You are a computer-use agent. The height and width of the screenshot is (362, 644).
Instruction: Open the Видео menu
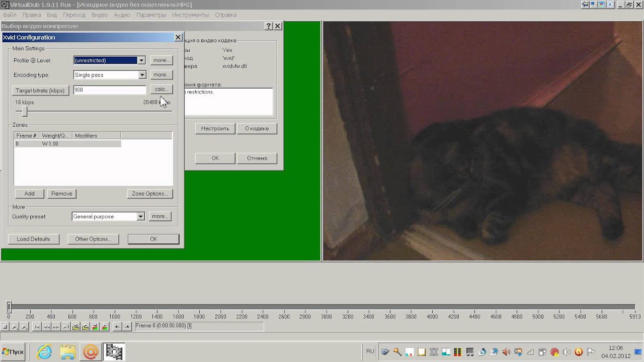[x=100, y=15]
